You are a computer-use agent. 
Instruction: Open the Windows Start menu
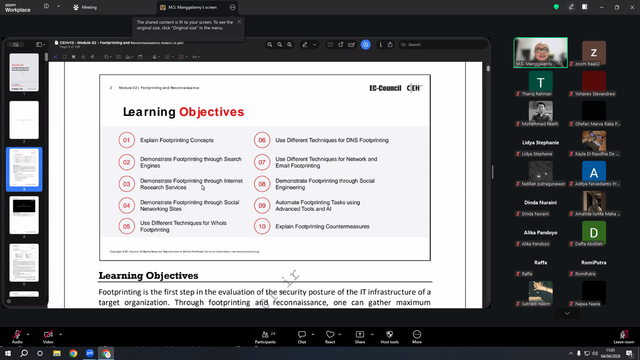click(x=8, y=353)
